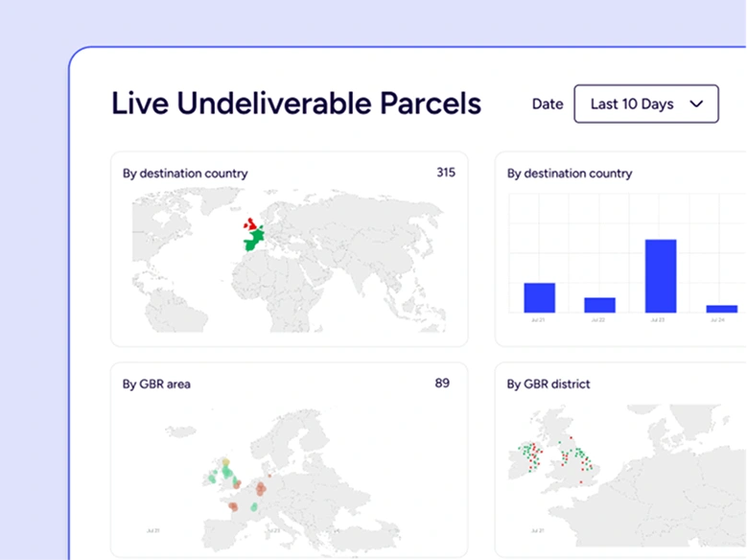Click the yellow Scotland heat spot on area map
Image resolution: width=747 pixels, height=560 pixels.
(225, 462)
